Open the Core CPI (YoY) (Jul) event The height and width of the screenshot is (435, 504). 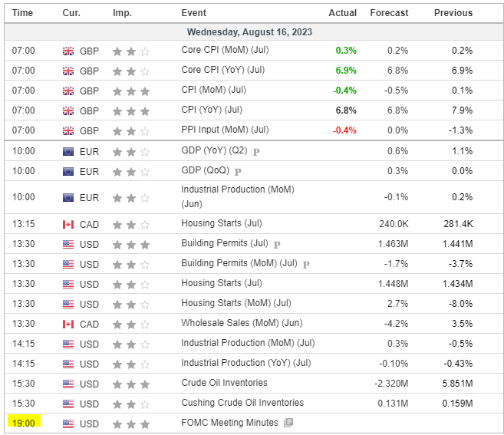222,70
